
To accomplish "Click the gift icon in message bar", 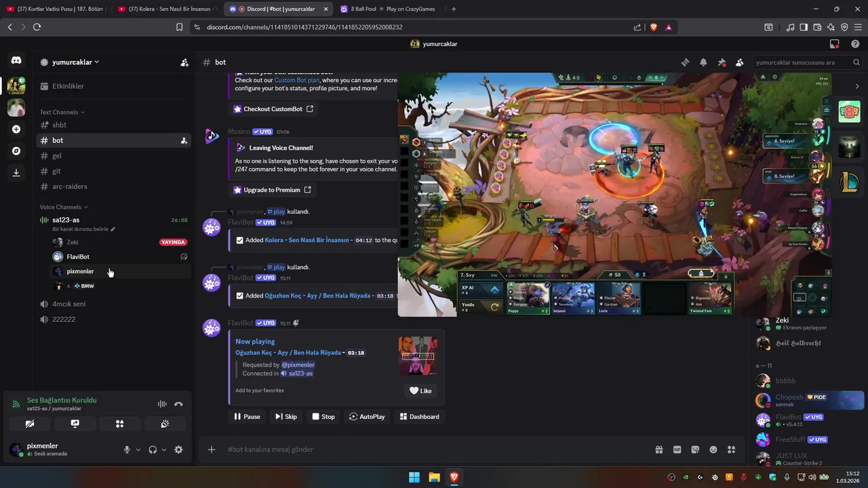I will 658,449.
